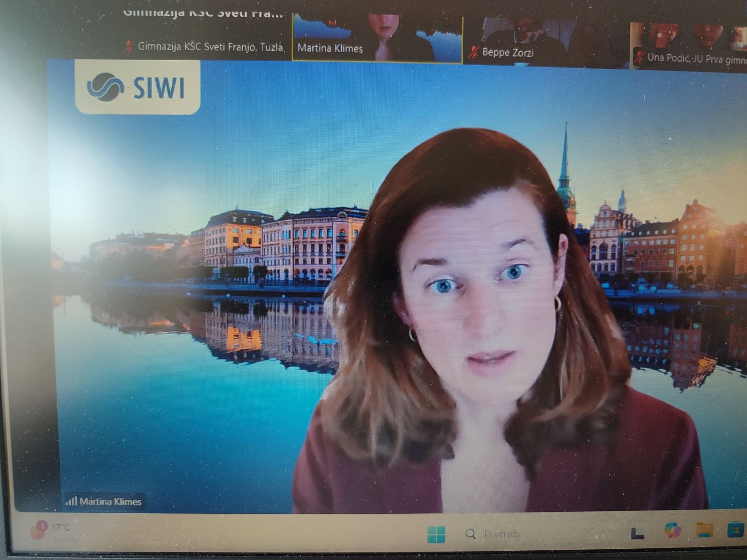The height and width of the screenshot is (560, 747).
Task: Click the SIWI logo in video
Action: 137,88
